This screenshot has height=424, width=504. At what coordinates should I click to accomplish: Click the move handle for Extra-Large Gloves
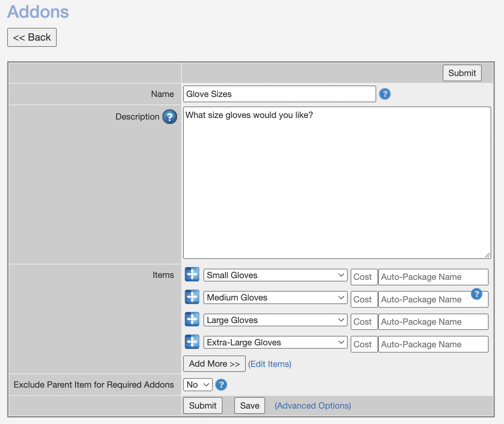tap(192, 342)
